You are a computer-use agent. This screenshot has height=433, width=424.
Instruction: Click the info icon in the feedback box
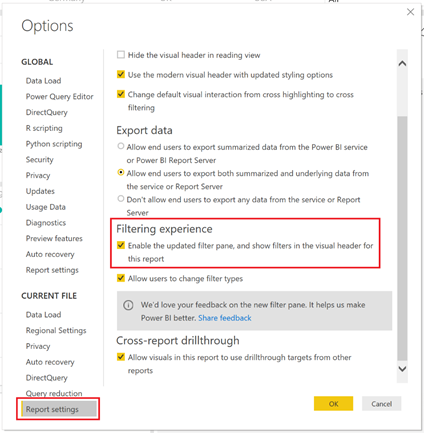click(128, 305)
